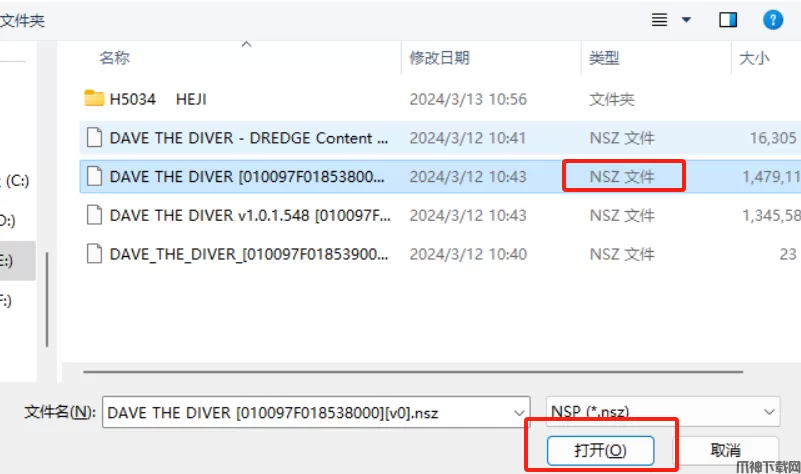Image resolution: width=801 pixels, height=474 pixels.
Task: Sort by 修改日期 column header
Action: tap(439, 58)
